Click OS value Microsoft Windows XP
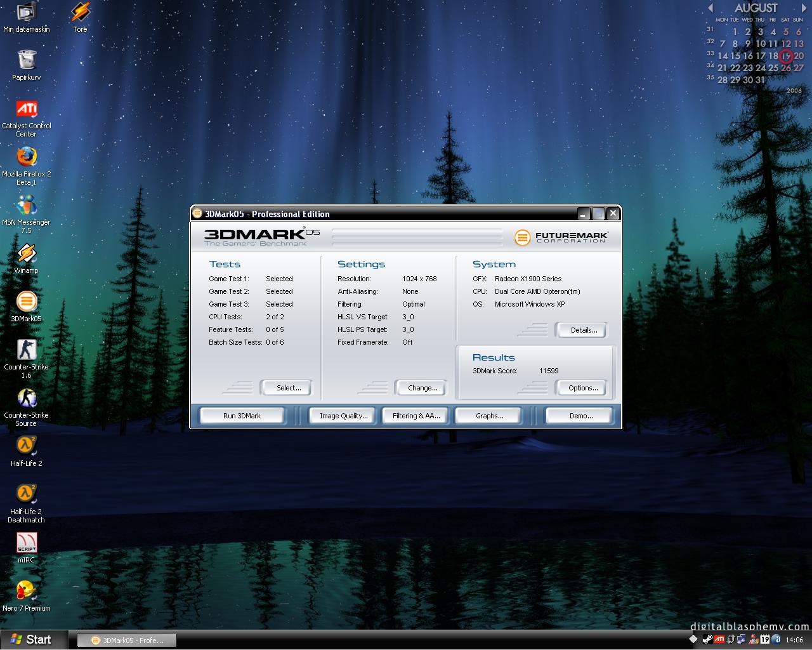Image resolution: width=812 pixels, height=650 pixels. pyautogui.click(x=530, y=304)
